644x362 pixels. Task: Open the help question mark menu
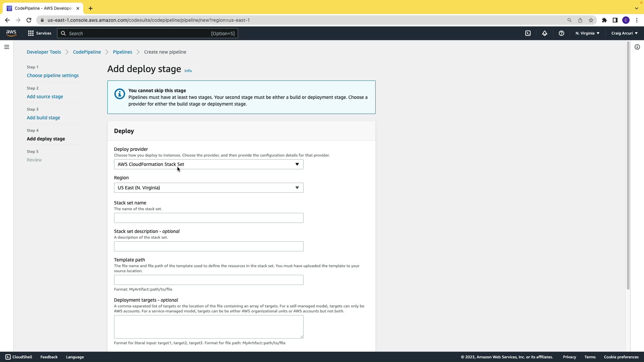(561, 33)
